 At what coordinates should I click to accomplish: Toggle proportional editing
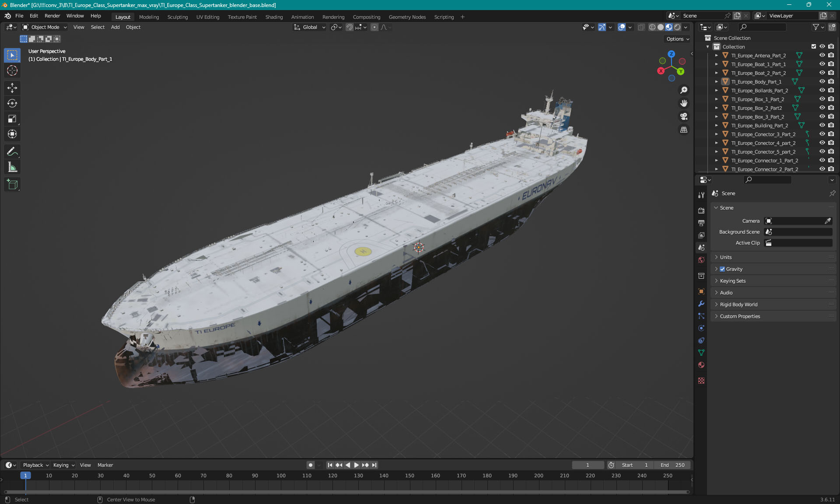click(x=374, y=27)
